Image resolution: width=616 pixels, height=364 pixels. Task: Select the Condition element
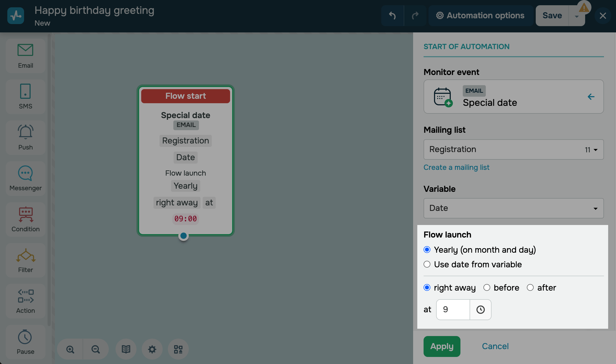click(x=25, y=219)
